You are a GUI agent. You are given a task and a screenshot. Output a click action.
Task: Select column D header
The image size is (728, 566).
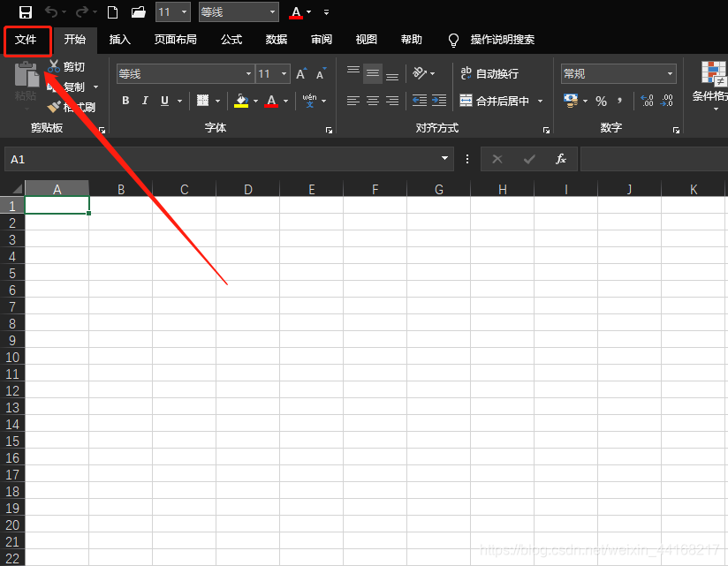248,189
